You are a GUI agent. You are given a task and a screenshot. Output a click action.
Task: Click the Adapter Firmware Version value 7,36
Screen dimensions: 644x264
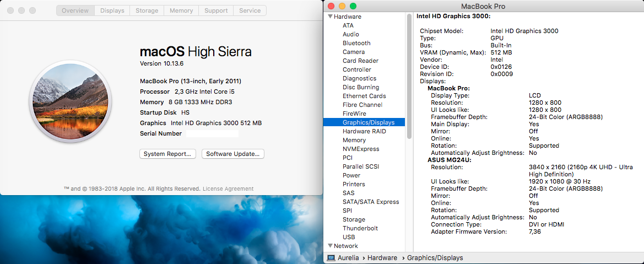click(535, 231)
